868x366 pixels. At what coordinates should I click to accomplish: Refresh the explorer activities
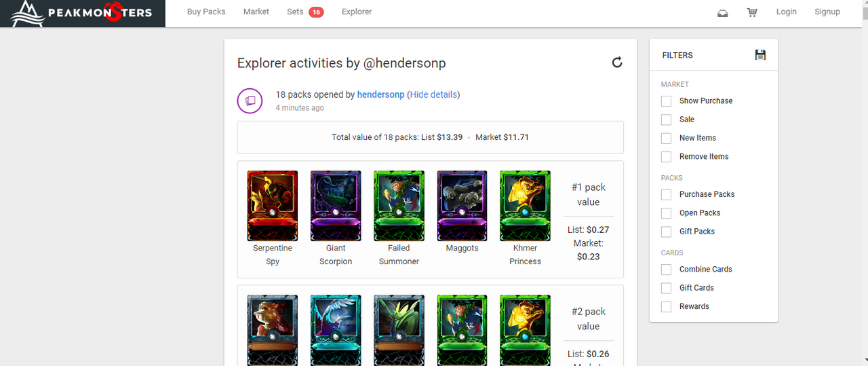[x=617, y=62]
